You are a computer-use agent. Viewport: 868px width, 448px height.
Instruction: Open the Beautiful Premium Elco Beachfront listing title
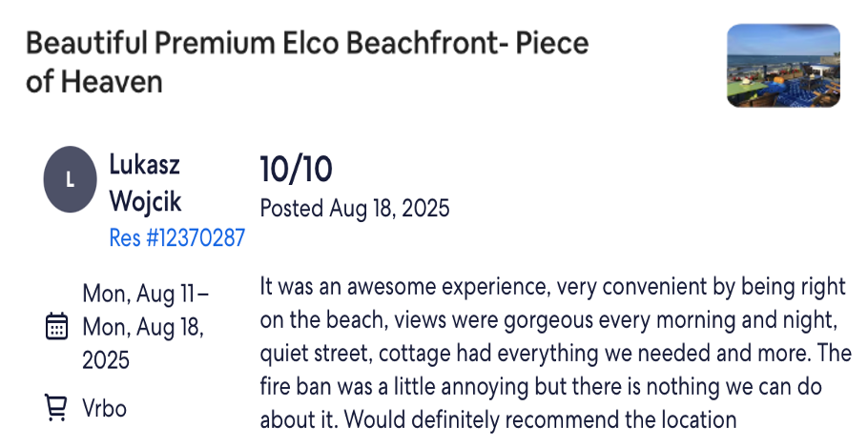click(307, 62)
